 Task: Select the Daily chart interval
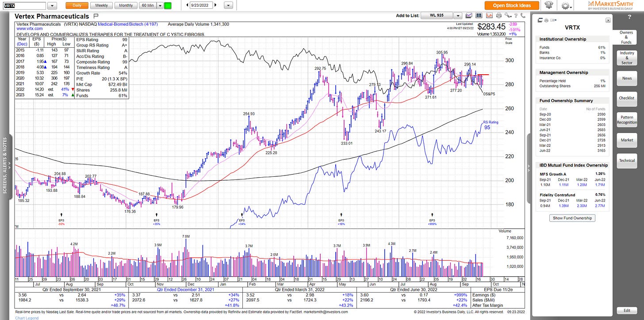pos(77,5)
